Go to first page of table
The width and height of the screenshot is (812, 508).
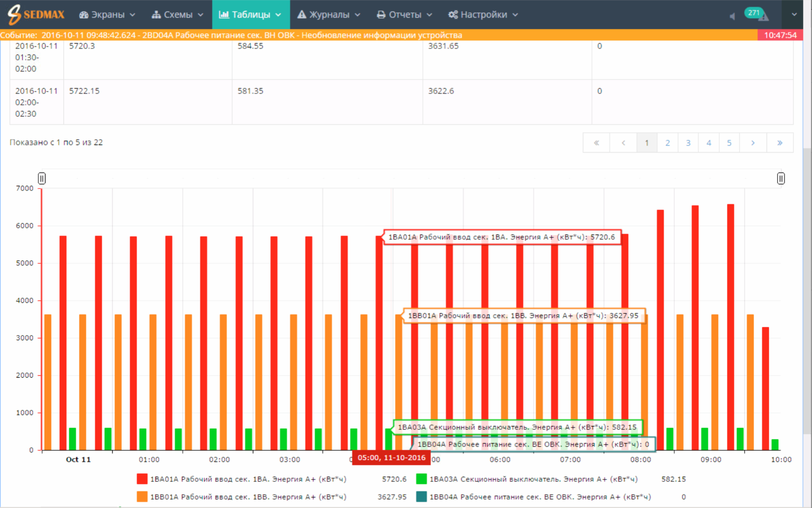[x=596, y=143]
